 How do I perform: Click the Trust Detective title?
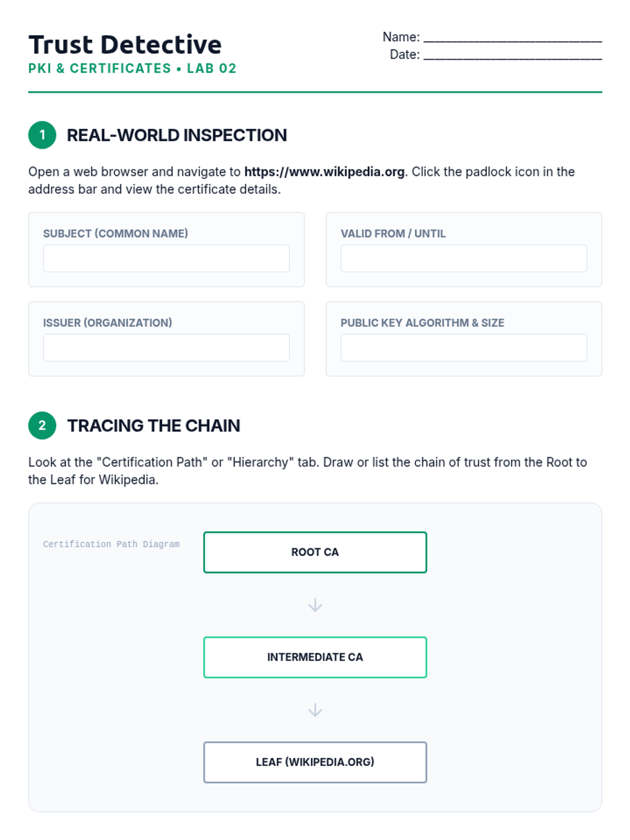(125, 45)
